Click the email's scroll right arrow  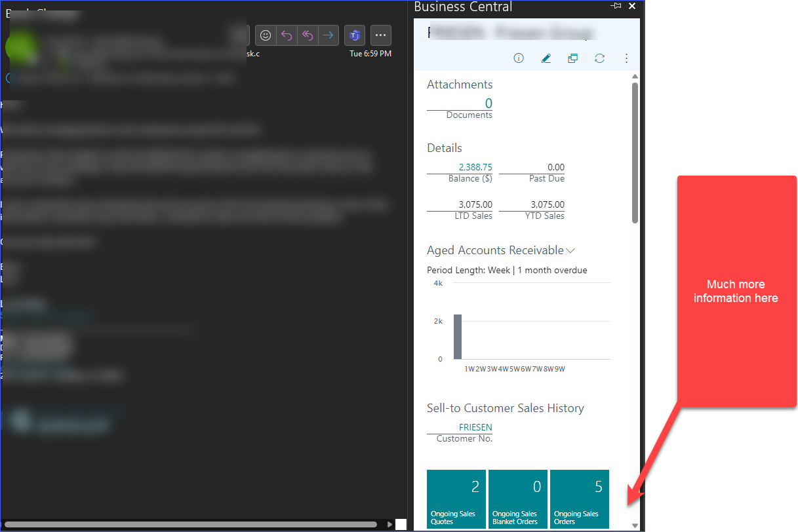pos(390,524)
